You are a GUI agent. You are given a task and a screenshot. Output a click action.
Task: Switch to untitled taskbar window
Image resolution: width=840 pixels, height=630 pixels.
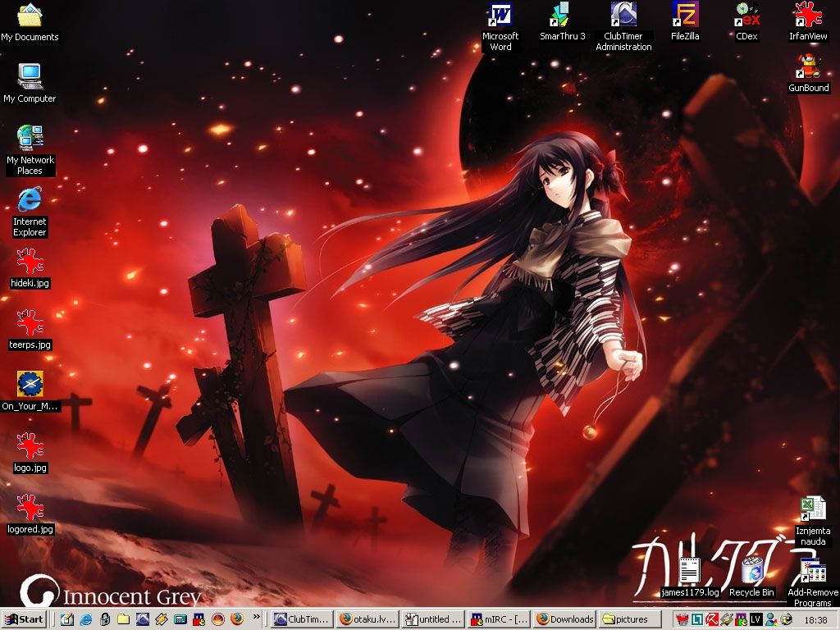click(433, 619)
